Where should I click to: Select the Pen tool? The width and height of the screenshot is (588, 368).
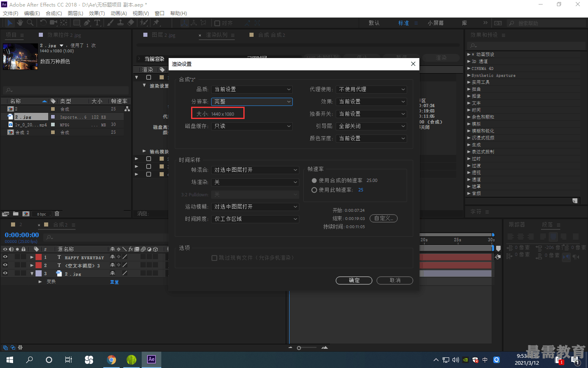(x=87, y=23)
